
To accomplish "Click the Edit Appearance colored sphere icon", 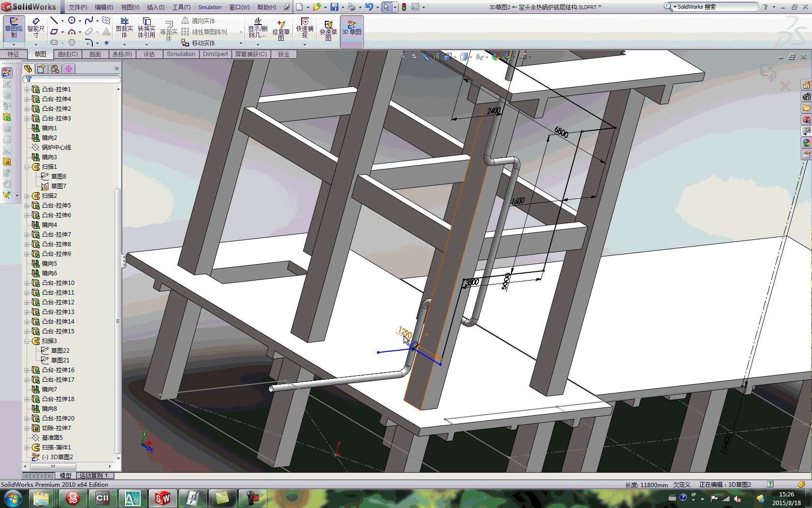I will pyautogui.click(x=495, y=57).
